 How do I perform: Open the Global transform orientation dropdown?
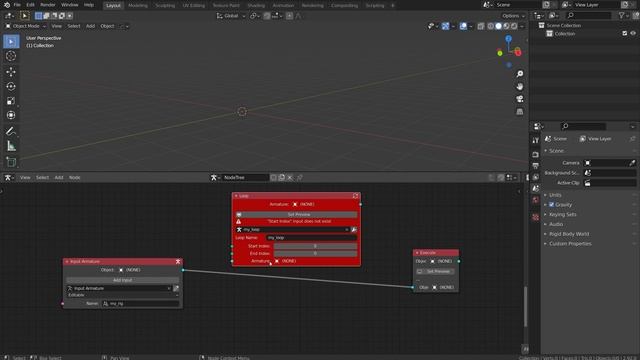tap(231, 16)
